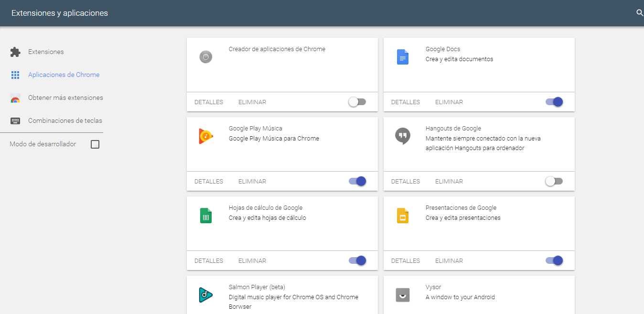Viewport: 644px width, 314px height.
Task: Click ELIMINAR for Google Docs
Action: coord(449,102)
